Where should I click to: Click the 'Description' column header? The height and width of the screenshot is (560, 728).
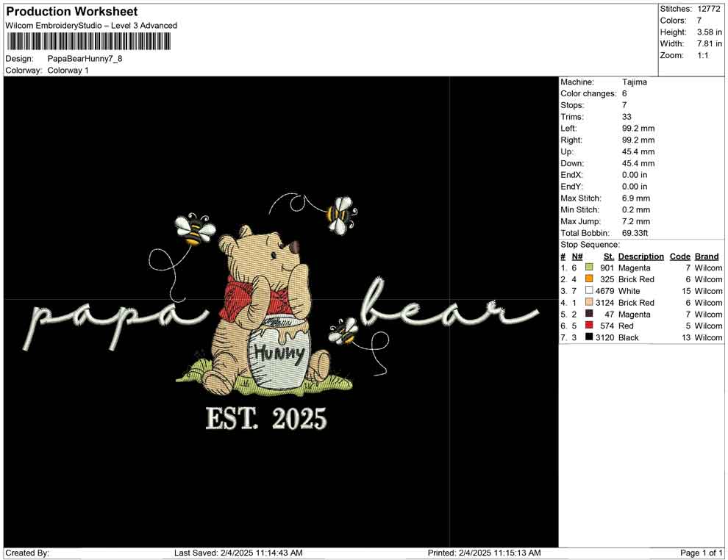point(641,256)
